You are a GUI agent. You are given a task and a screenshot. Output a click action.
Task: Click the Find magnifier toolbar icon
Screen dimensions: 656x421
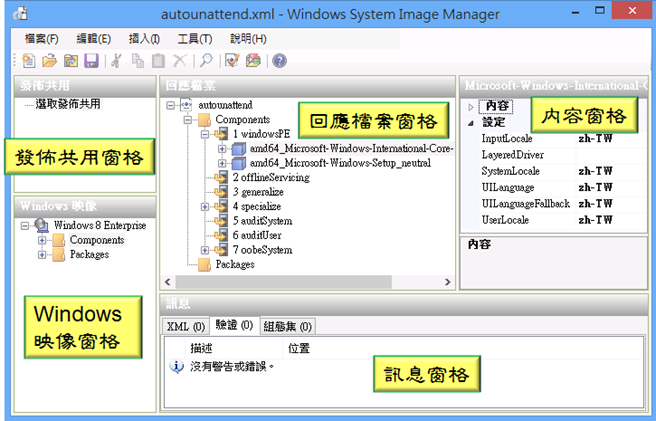point(206,61)
